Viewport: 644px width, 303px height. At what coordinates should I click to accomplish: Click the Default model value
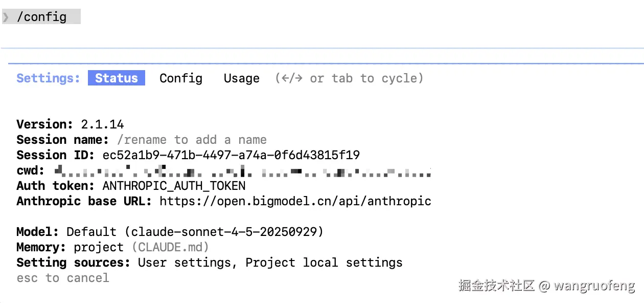click(x=195, y=232)
